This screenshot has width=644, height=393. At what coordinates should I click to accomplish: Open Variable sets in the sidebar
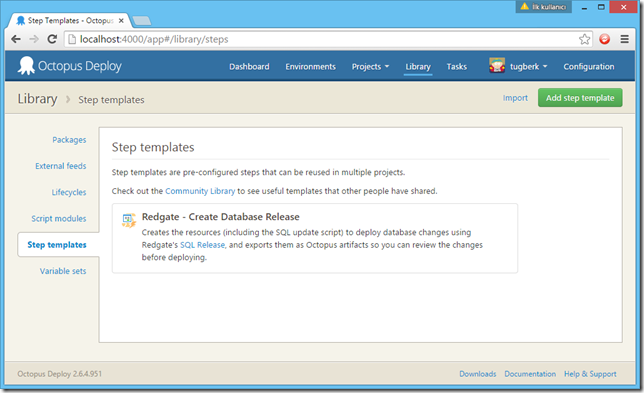(x=63, y=271)
